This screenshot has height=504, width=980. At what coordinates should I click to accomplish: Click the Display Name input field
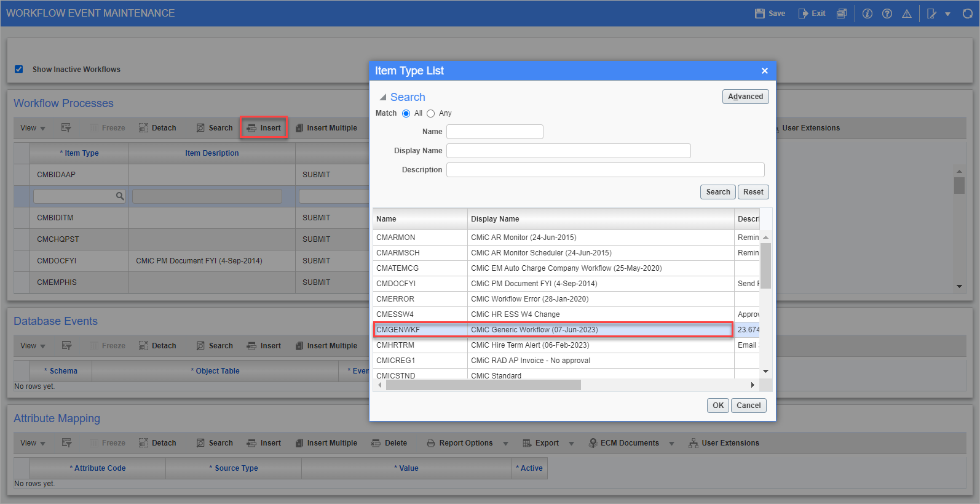569,151
